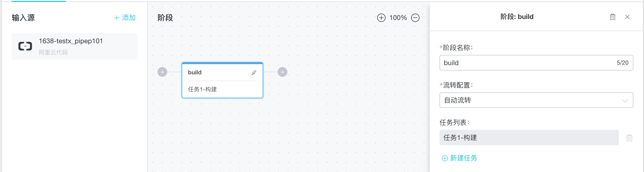Expand the 自动流转 chevron arrow
644x172 pixels.
625,101
